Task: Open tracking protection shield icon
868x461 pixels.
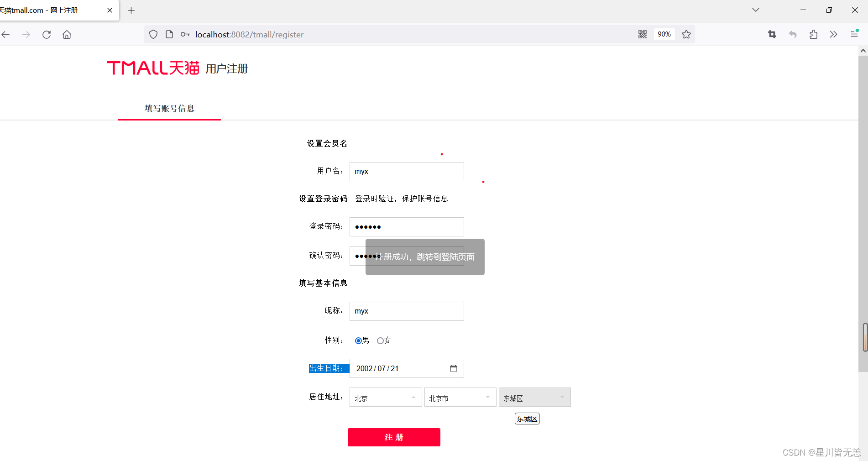Action: (x=153, y=34)
